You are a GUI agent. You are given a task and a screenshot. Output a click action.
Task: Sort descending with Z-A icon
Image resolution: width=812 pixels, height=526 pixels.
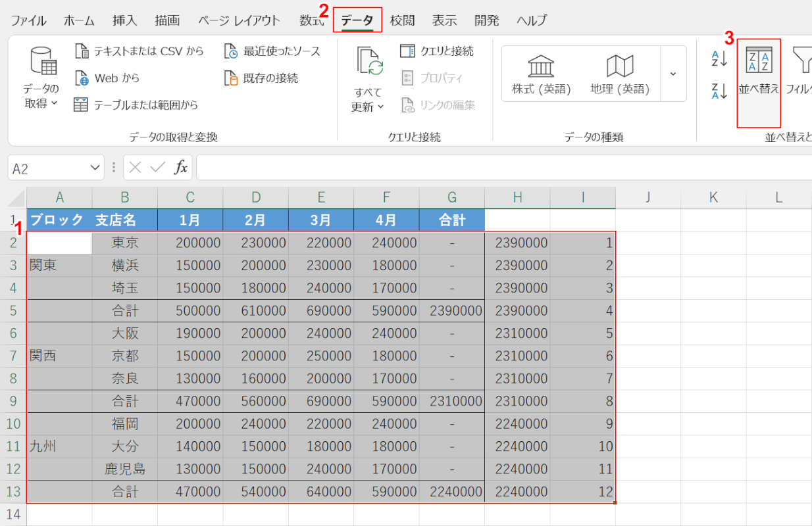tap(719, 91)
